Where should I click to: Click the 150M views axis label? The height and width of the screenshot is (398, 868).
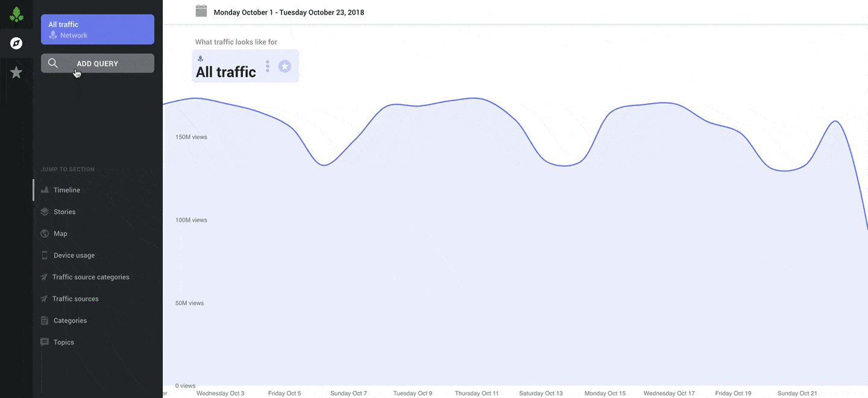[x=191, y=137]
